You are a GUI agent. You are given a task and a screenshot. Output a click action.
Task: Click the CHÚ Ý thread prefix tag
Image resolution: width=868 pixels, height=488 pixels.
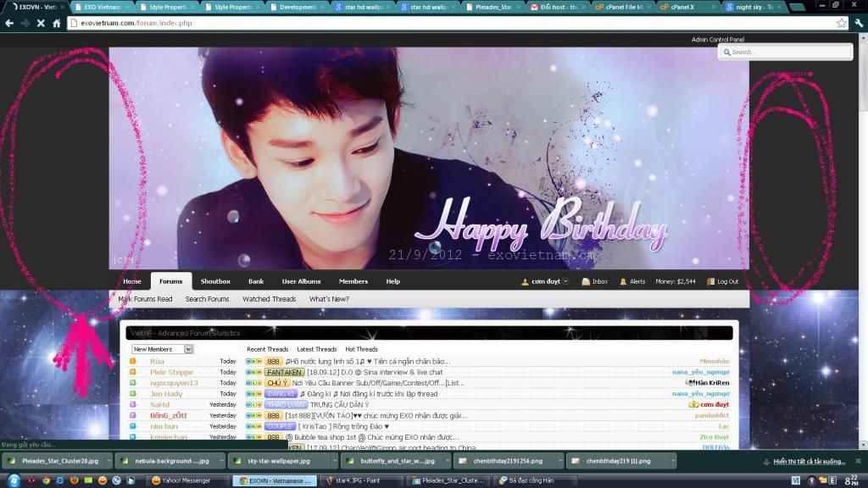(x=277, y=383)
